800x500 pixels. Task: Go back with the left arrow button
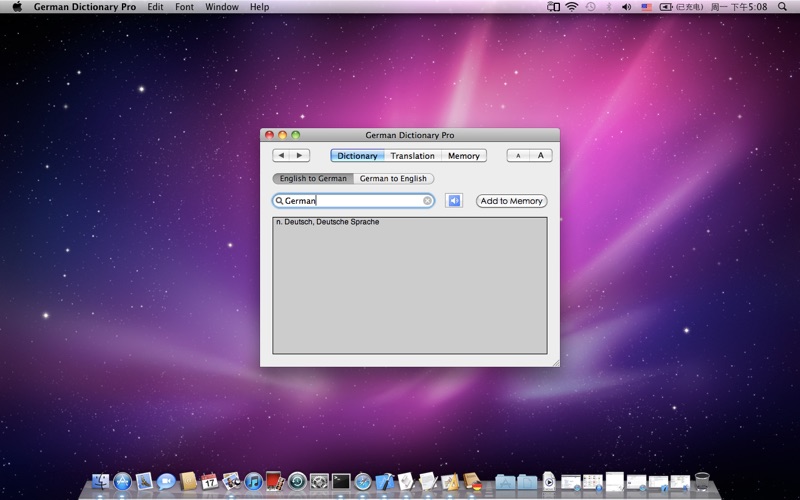[282, 156]
